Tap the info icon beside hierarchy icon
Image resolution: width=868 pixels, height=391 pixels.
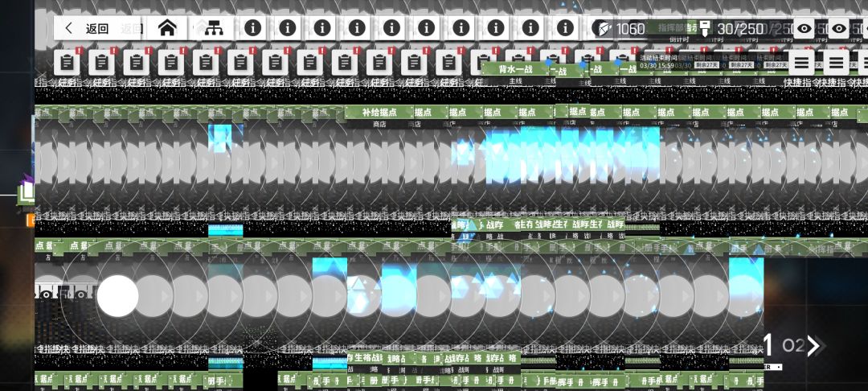253,27
